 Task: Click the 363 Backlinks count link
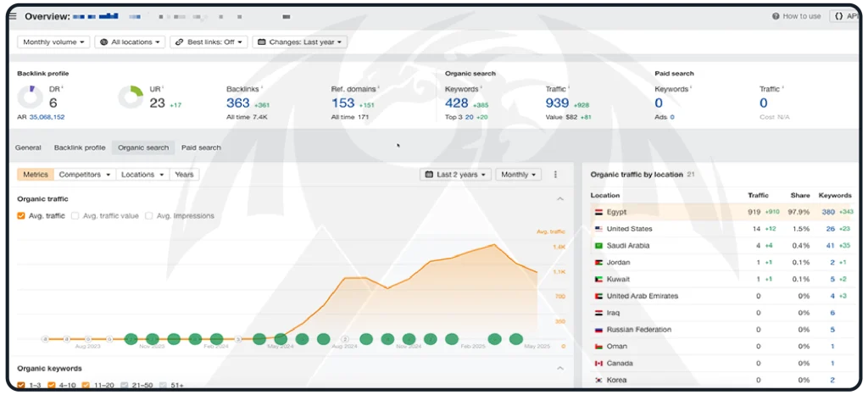237,103
